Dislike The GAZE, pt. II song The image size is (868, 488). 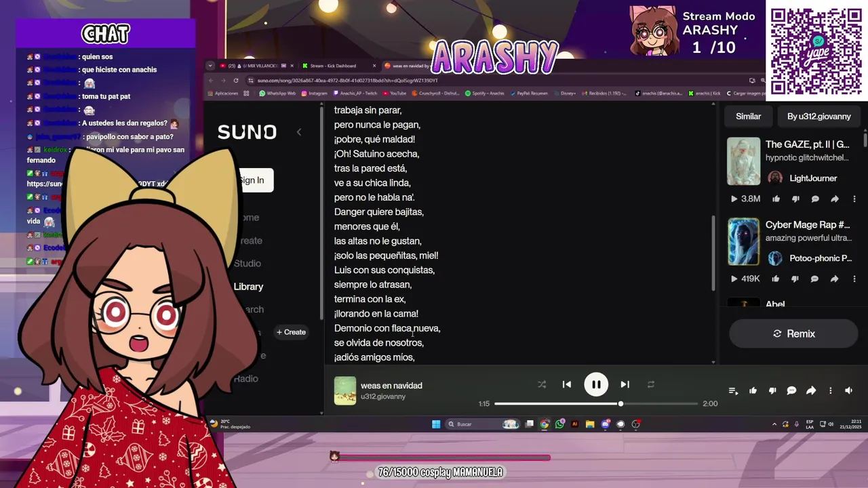point(796,199)
